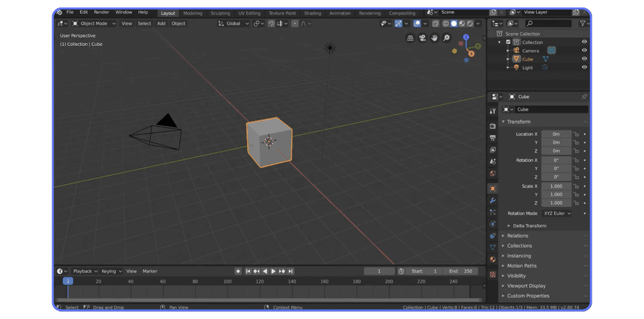Open the View Layer properties tab
Image resolution: width=644 pixels, height=319 pixels.
coord(493,150)
